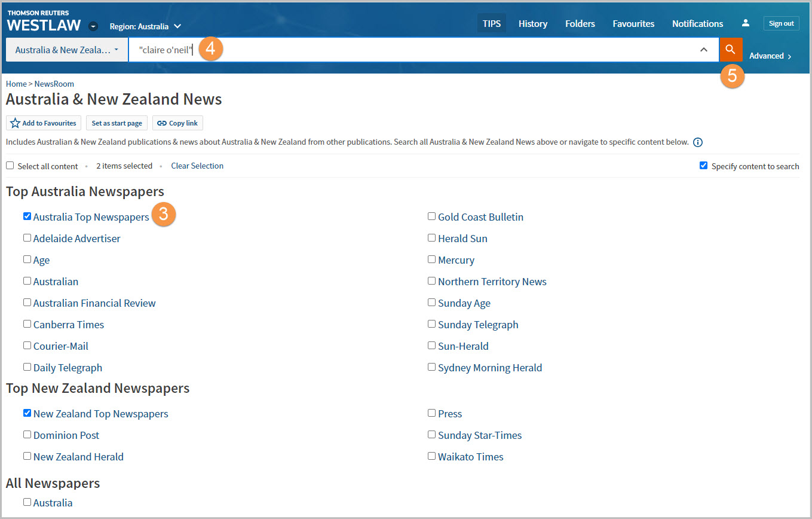This screenshot has width=812, height=519.
Task: Open the Waikato Times link
Action: 471,457
